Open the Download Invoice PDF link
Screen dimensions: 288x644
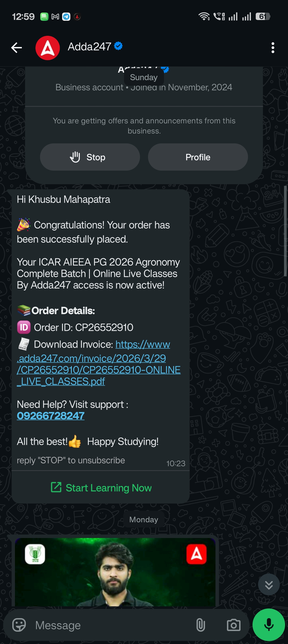point(99,363)
